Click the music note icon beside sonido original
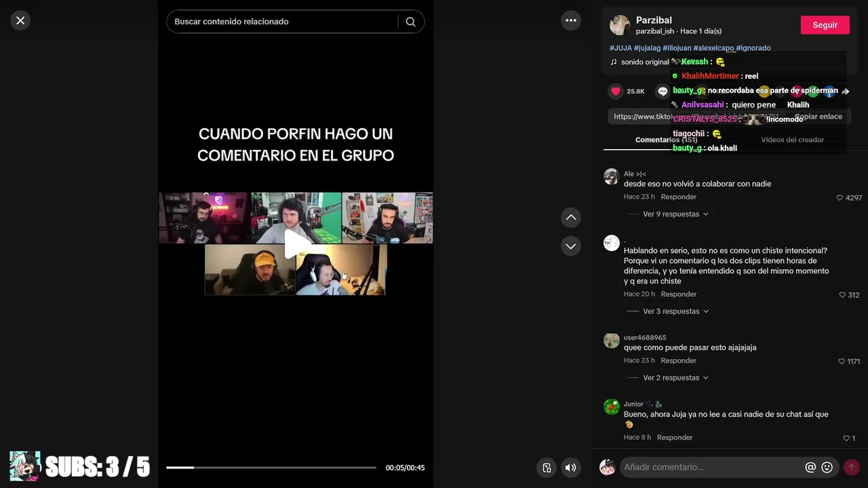 click(614, 62)
